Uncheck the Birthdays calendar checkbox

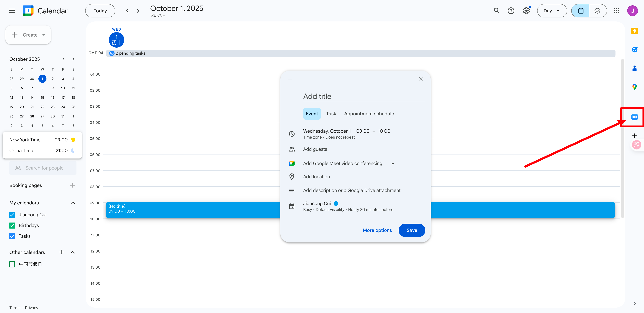(x=12, y=225)
